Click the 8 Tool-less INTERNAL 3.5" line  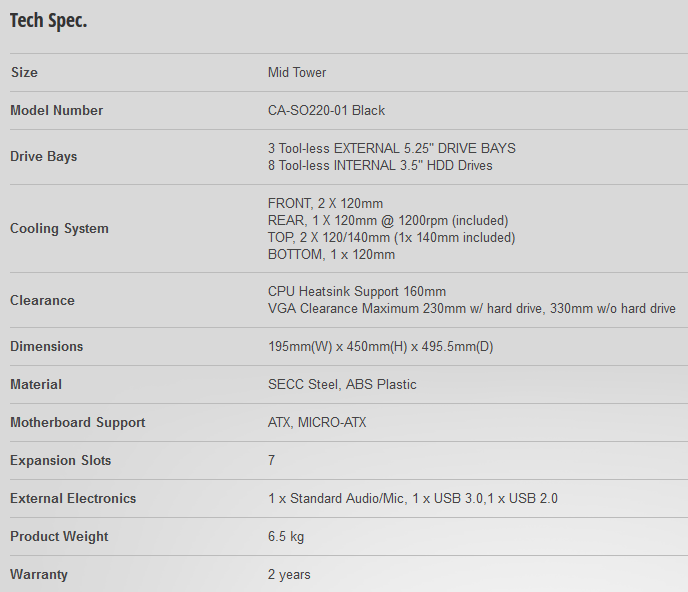click(x=380, y=166)
